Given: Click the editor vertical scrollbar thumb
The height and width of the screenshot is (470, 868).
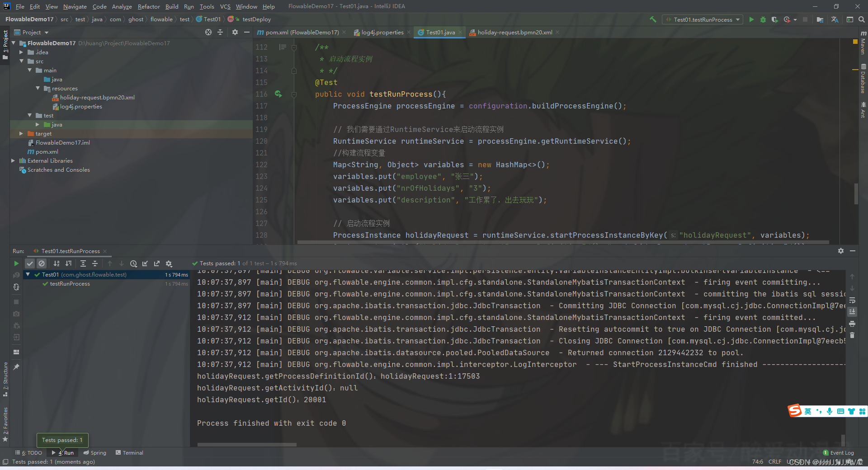Looking at the screenshot, I should [856, 194].
